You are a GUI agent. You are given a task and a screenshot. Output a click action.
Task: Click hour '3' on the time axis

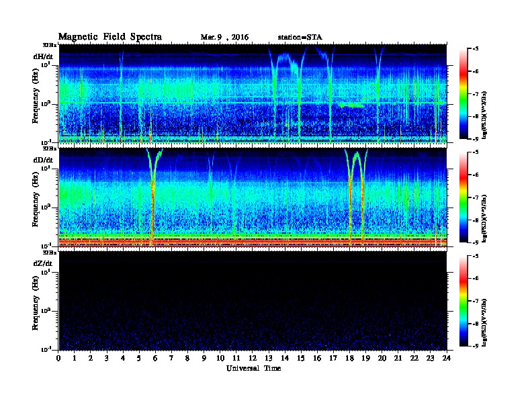(x=107, y=358)
